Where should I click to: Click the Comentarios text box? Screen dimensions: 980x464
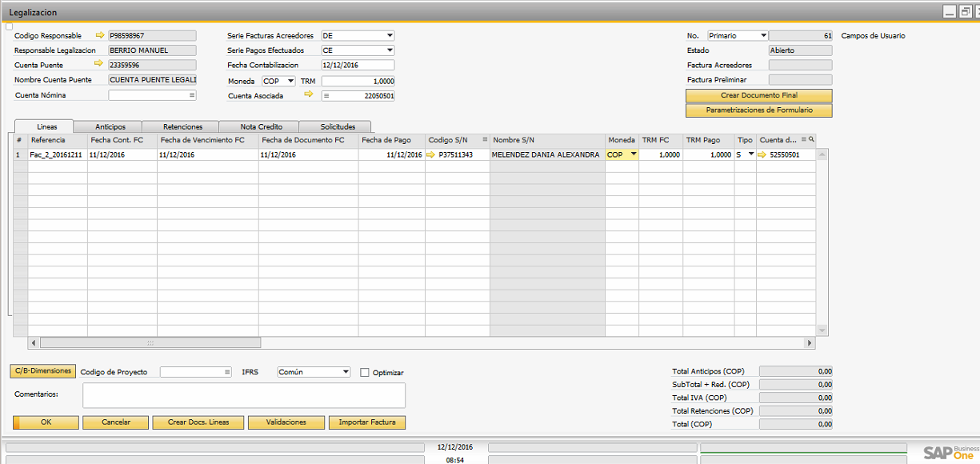coord(244,395)
